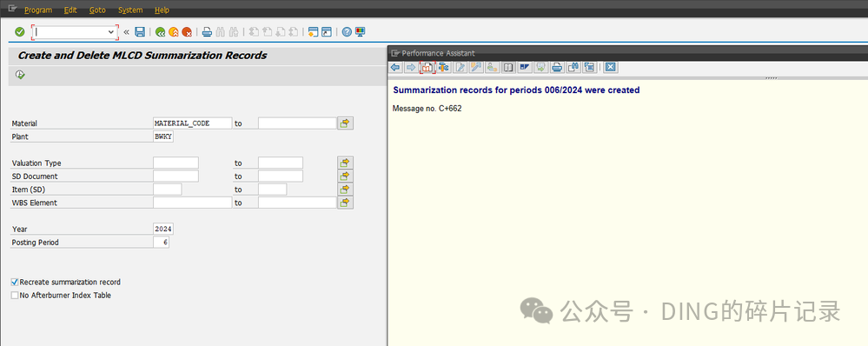
Task: Click the Next Page icon
Action: click(x=281, y=32)
